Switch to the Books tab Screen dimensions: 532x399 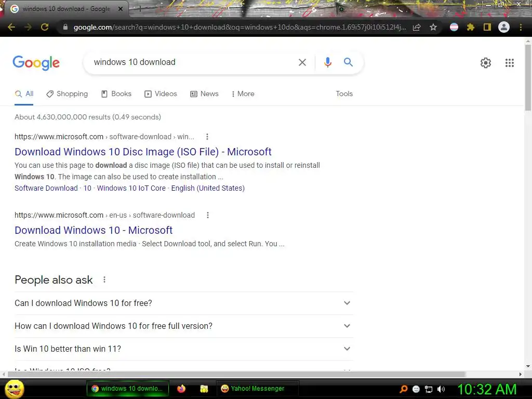point(116,94)
